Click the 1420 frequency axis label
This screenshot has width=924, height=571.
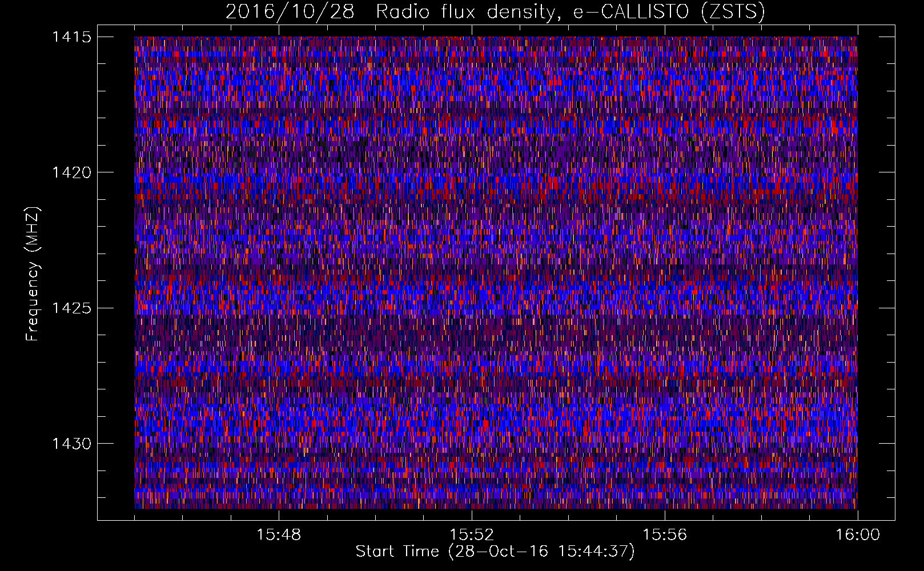(x=71, y=172)
